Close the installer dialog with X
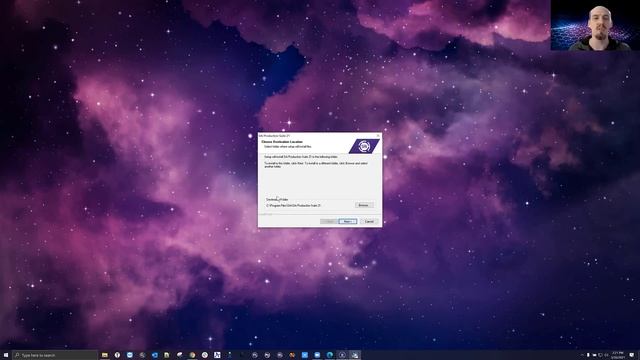Screen dimensions: 640x360 tap(378, 136)
